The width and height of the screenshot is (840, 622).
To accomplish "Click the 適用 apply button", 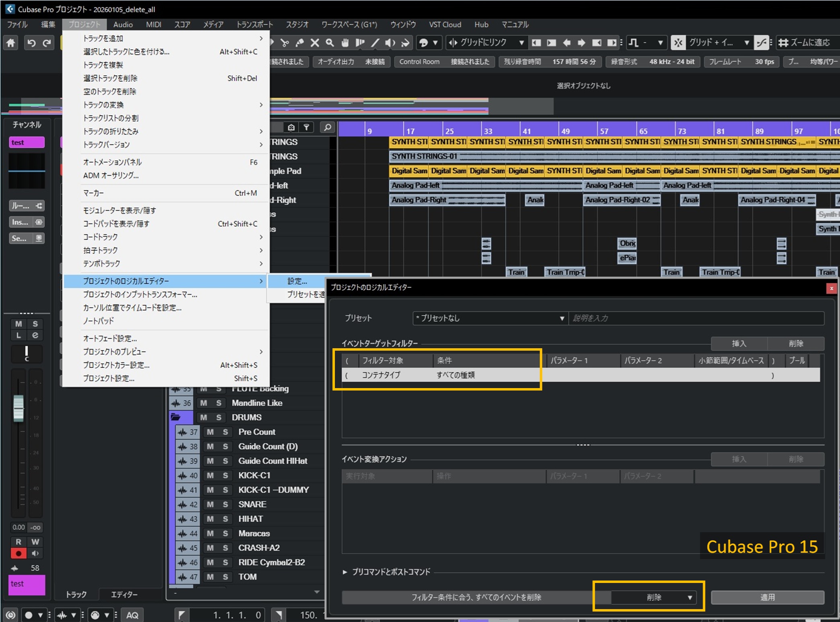I will pos(767,597).
